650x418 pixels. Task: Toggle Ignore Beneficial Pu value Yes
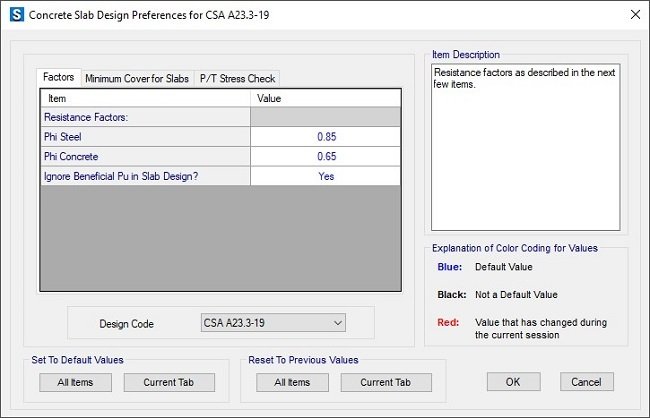326,176
